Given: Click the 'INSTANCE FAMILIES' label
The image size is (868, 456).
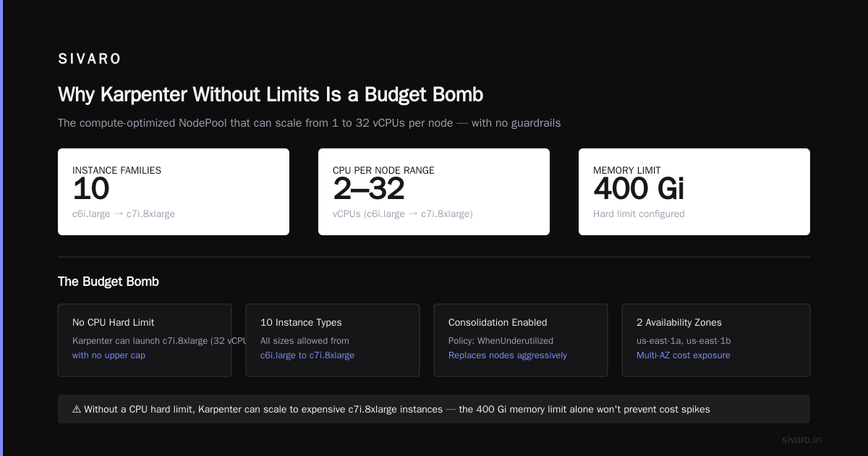Looking at the screenshot, I should point(116,171).
